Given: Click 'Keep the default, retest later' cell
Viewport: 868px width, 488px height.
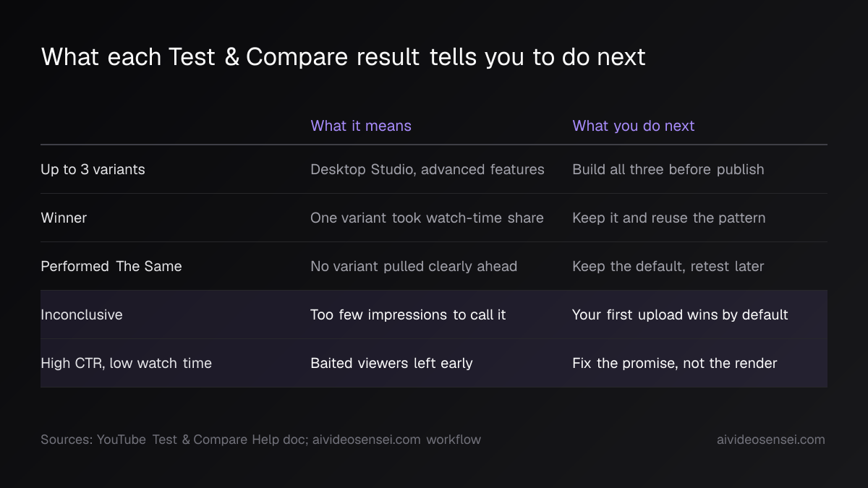Looking at the screenshot, I should pyautogui.click(x=668, y=266).
